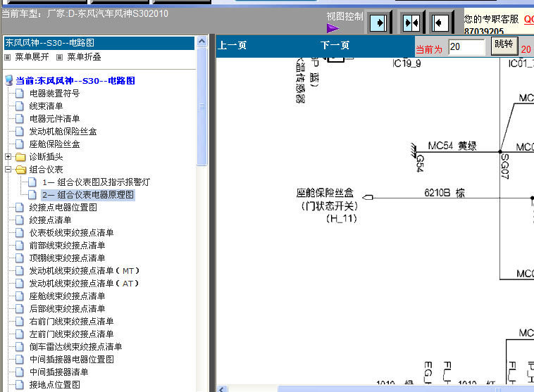Image resolution: width=534 pixels, height=392 pixels.
Task: Open 右前门线束绞接点清单
Action: (72, 321)
